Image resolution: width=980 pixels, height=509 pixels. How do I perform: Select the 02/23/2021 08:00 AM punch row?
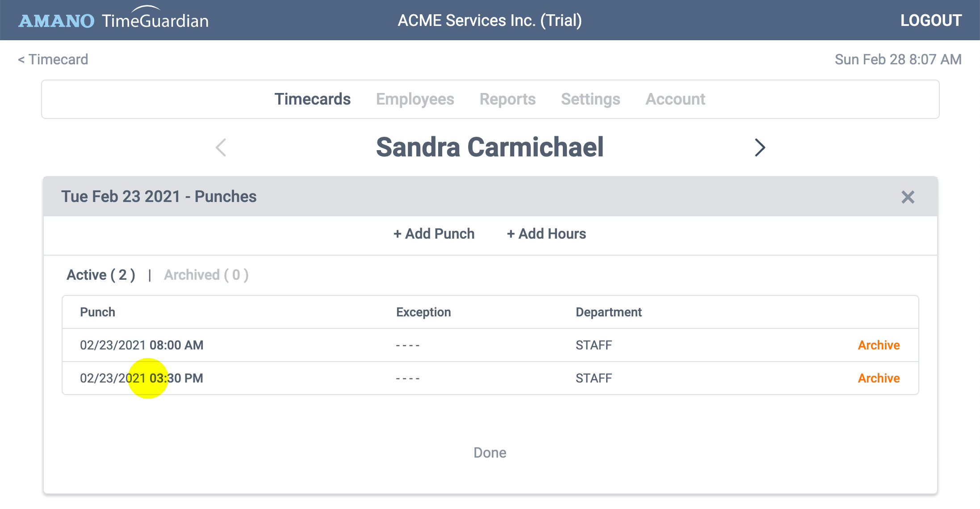coord(490,345)
